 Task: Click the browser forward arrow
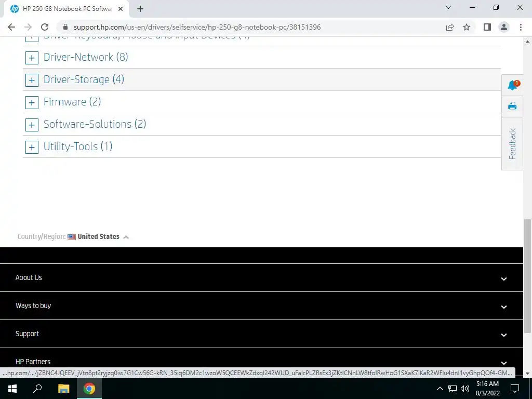coord(28,27)
